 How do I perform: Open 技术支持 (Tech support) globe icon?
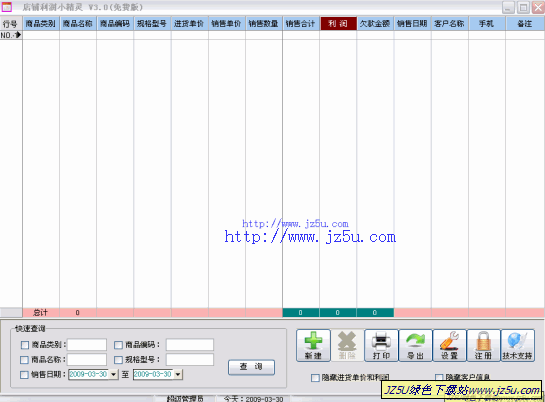pos(517,345)
